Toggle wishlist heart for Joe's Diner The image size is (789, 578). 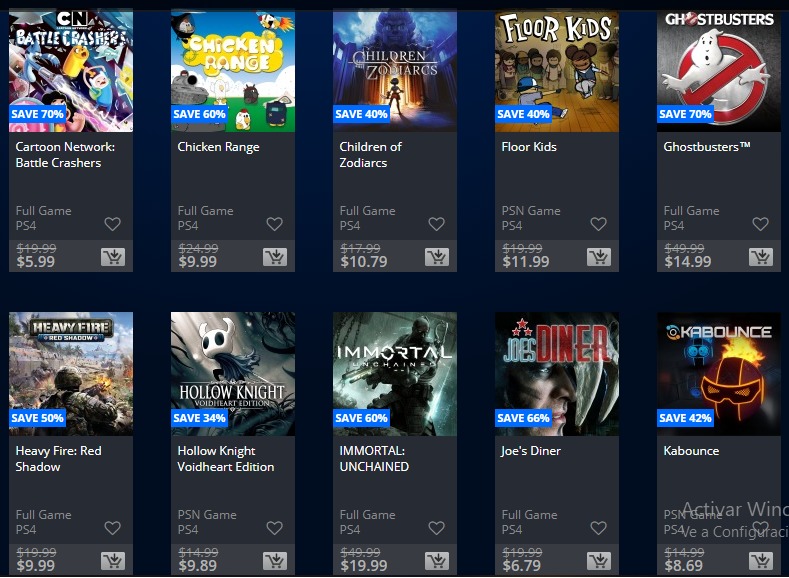[x=598, y=528]
